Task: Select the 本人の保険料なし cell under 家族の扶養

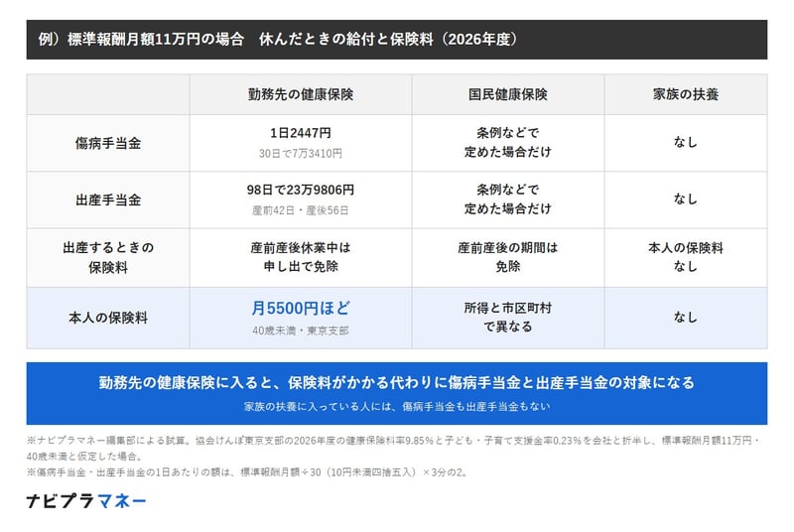Action: 686,257
